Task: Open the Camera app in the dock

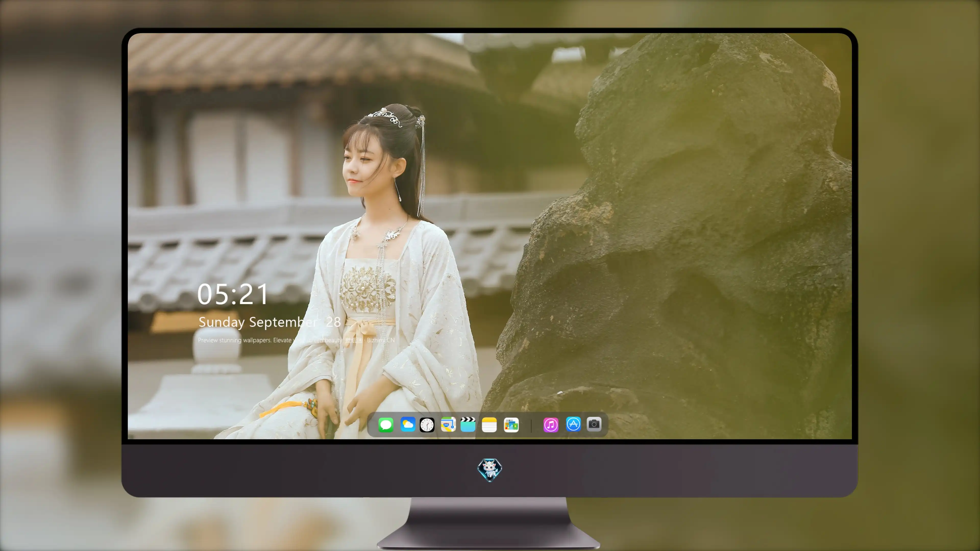Action: click(x=594, y=424)
